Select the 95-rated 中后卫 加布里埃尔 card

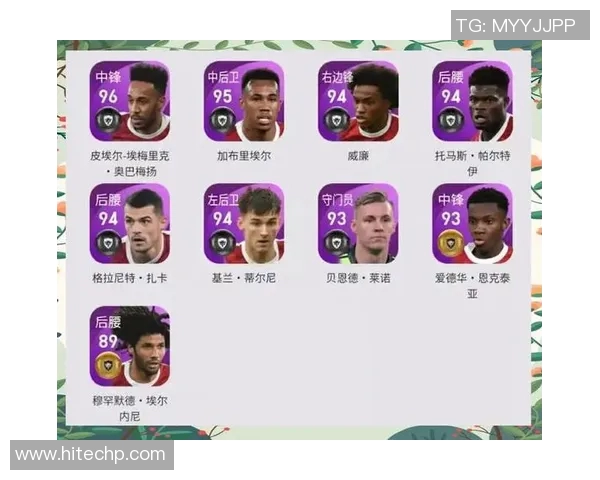click(x=244, y=101)
